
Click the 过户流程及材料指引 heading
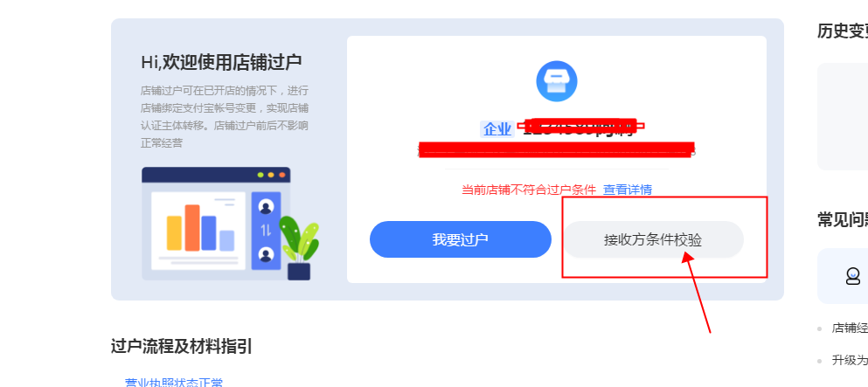[182, 347]
